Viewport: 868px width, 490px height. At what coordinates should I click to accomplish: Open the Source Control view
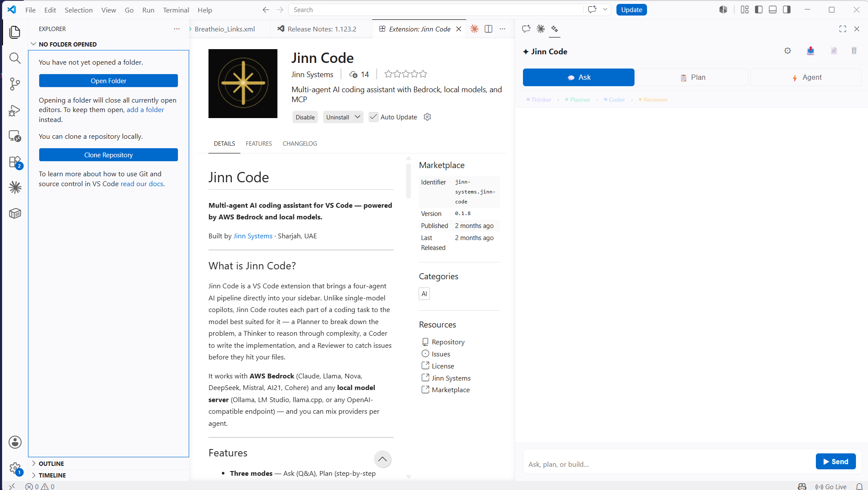tap(15, 84)
